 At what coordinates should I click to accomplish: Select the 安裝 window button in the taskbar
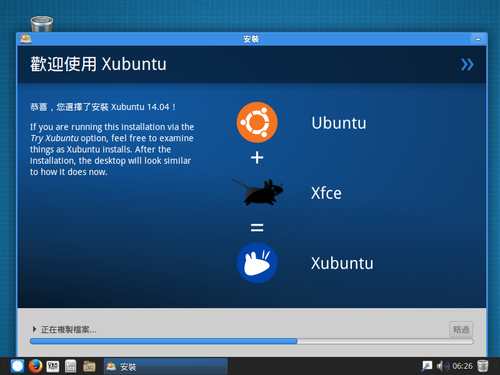pos(166,367)
